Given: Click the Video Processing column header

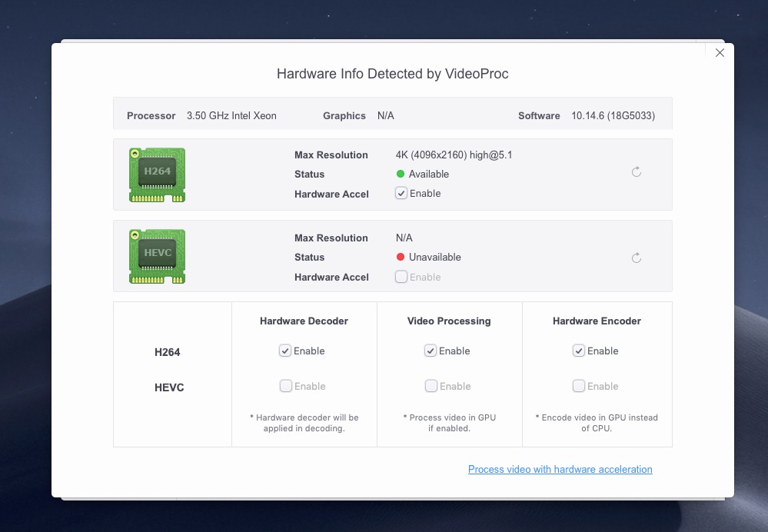Looking at the screenshot, I should tap(449, 321).
